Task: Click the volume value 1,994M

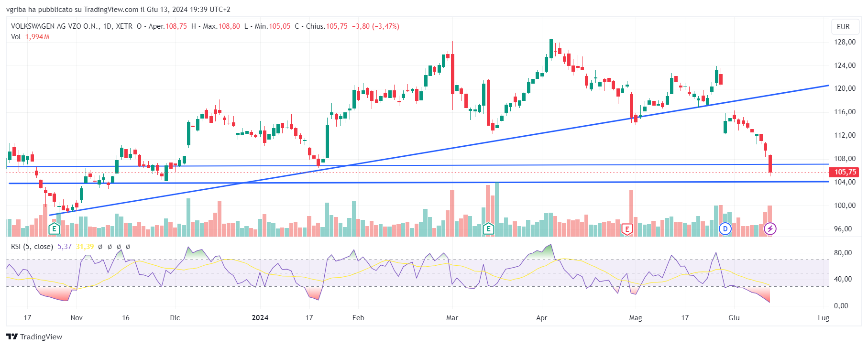Action: click(x=37, y=37)
